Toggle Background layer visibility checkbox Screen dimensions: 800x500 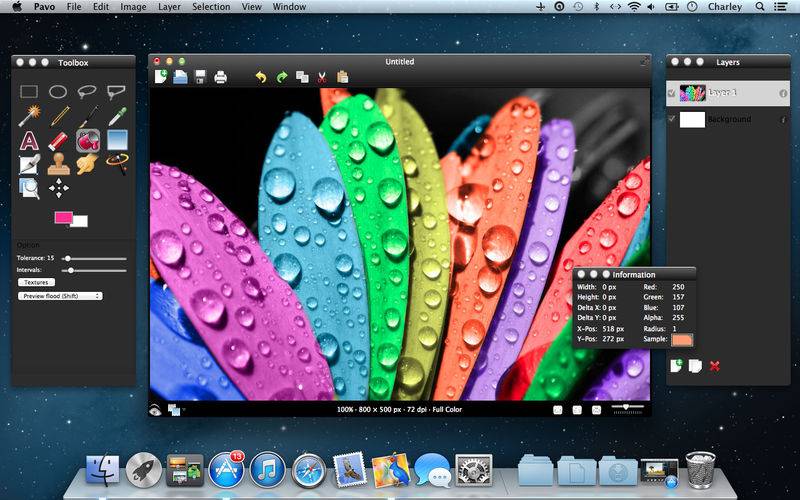(671, 119)
